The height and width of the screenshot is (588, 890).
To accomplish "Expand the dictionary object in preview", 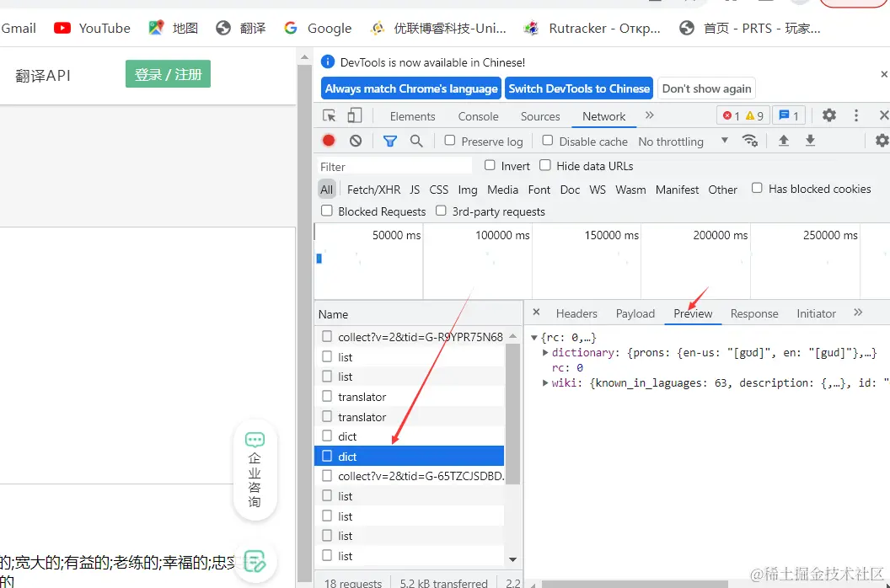I will [545, 352].
